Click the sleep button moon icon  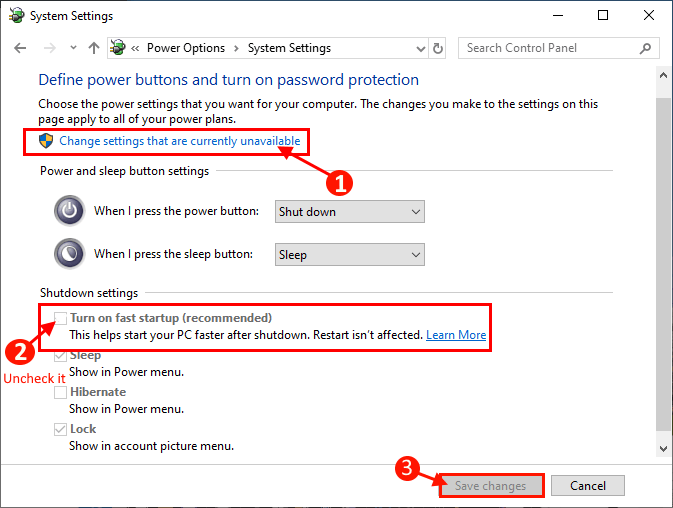[70, 254]
